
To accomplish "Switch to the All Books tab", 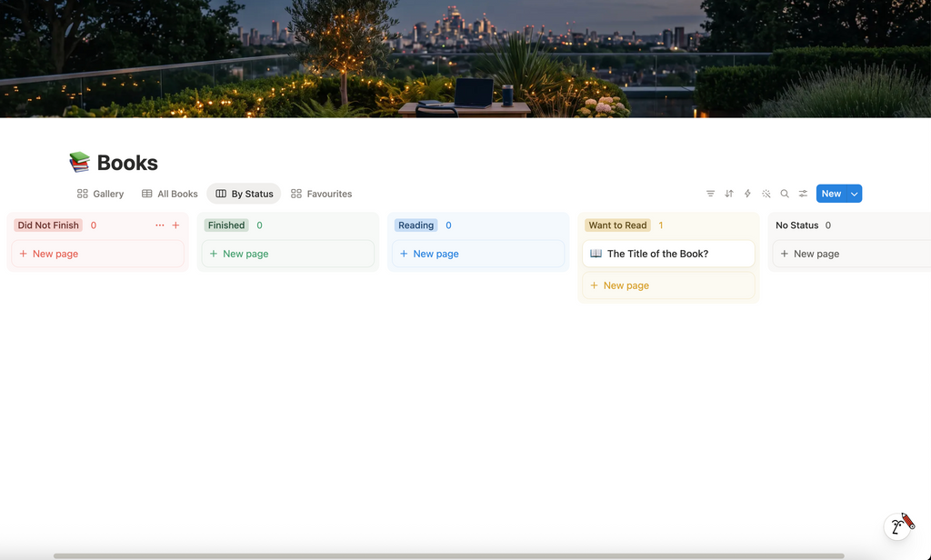I will pyautogui.click(x=170, y=194).
